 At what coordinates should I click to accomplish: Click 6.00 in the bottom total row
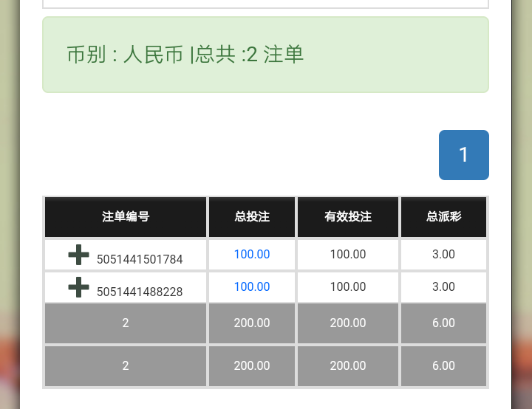pyautogui.click(x=443, y=366)
